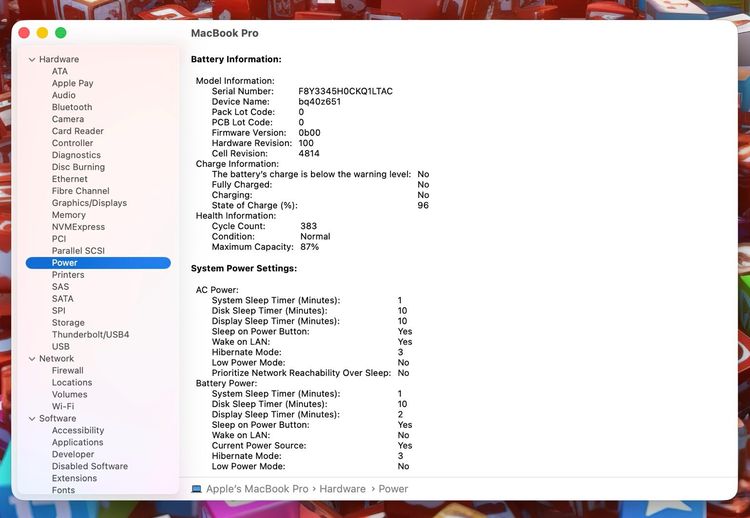Click the Software category label

pyautogui.click(x=58, y=419)
